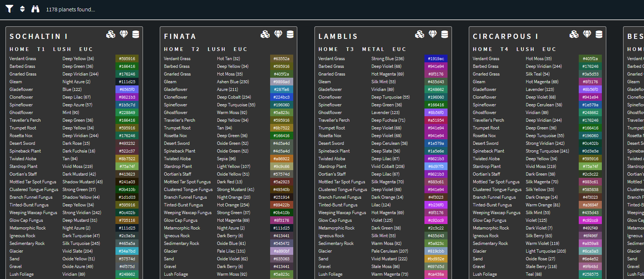Select 'Hot Orange (254)' in Finata
The image size is (644, 279).
tap(233, 205)
